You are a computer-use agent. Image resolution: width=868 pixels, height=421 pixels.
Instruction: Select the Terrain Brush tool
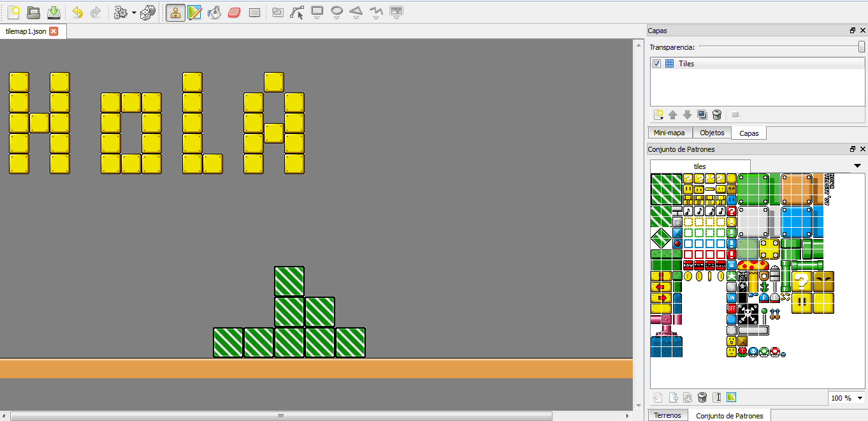(x=195, y=12)
